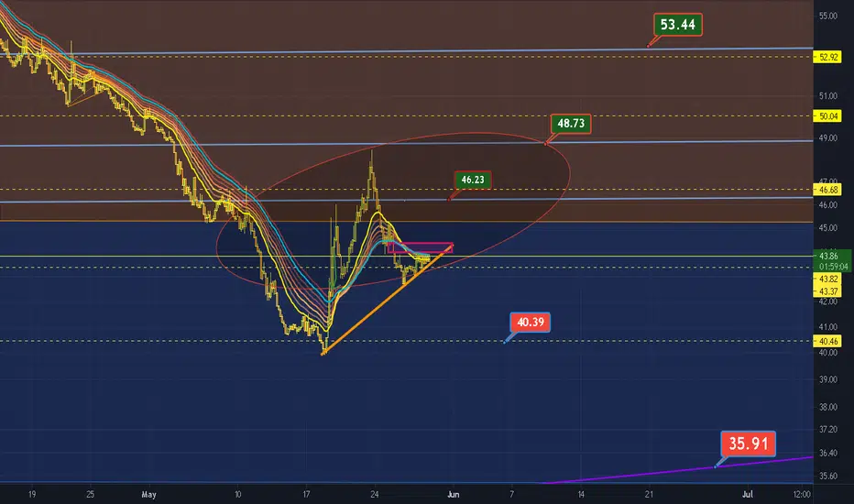The image size is (854, 504).
Task: Click the 10 date label on time axis
Action: click(237, 495)
